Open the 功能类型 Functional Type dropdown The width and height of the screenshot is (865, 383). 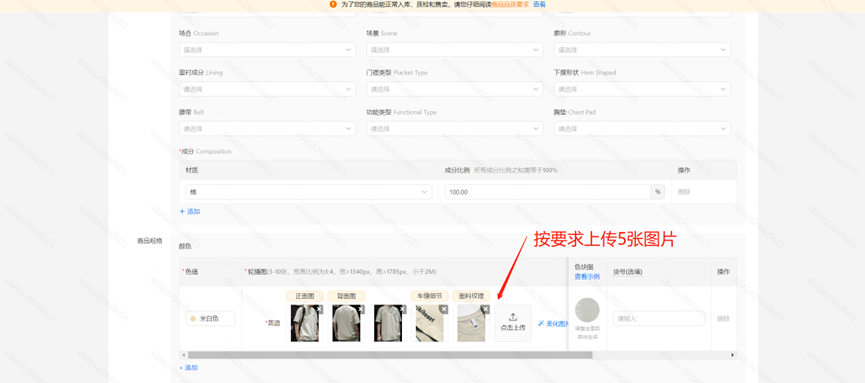455,129
